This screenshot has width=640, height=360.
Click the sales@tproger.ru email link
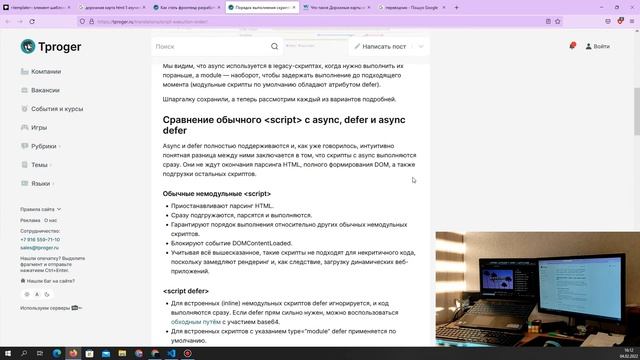[x=40, y=248]
